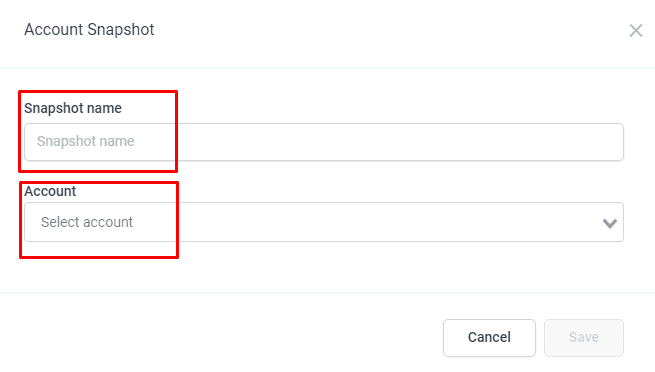Expand the account list via down arrow

610,223
